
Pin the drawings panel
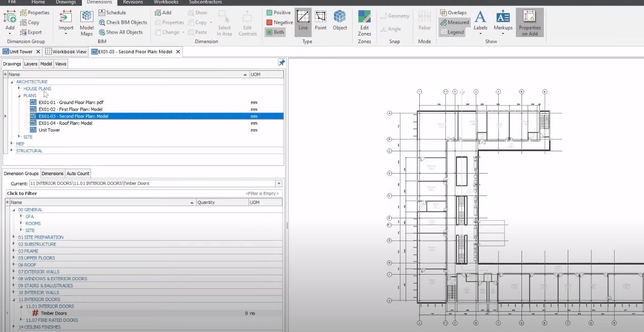point(282,63)
